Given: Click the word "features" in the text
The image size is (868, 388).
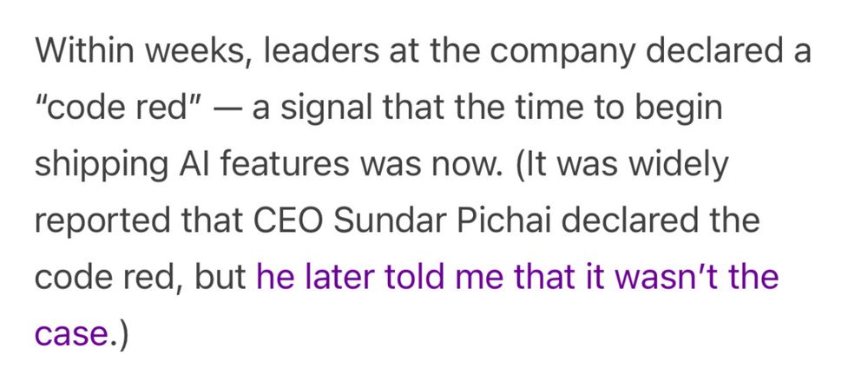Looking at the screenshot, I should 284,164.
